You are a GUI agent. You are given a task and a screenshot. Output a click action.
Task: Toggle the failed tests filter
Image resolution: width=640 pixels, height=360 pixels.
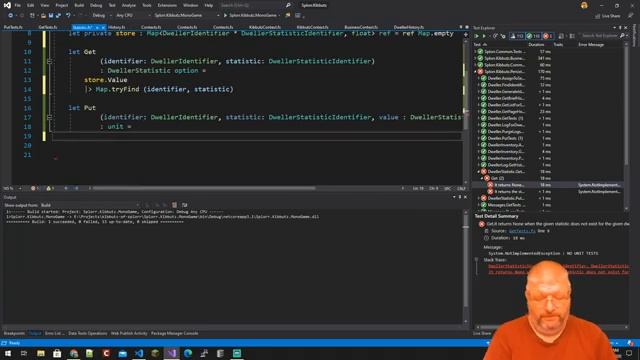[548, 36]
